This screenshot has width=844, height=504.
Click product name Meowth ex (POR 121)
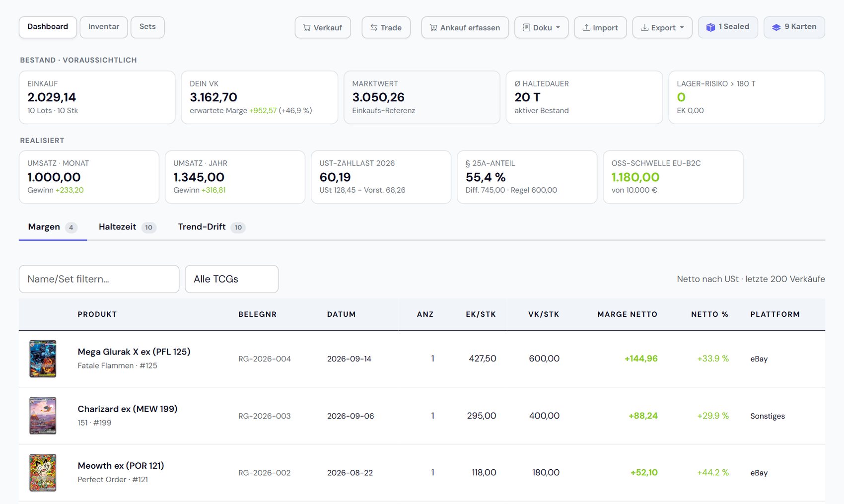coord(121,466)
